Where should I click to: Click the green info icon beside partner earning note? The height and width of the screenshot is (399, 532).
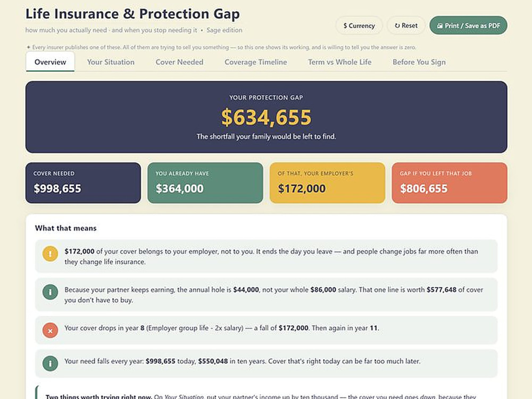click(x=50, y=292)
